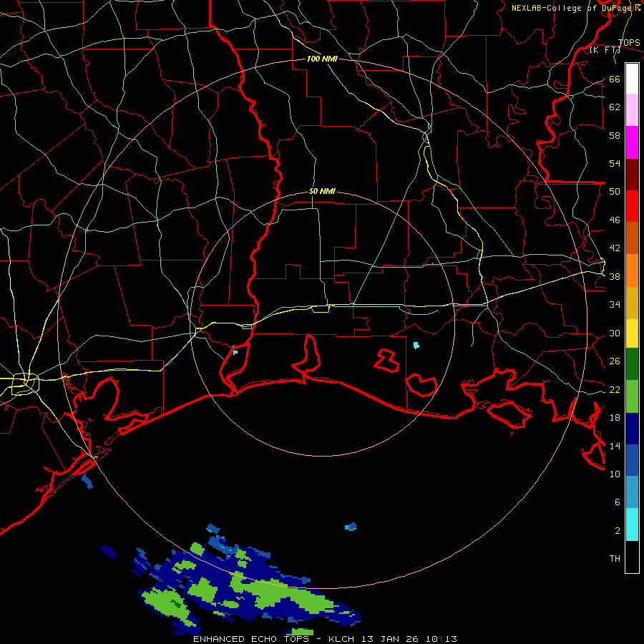Click legend value "30"
Viewport: 644px width, 644px height.
coord(615,333)
